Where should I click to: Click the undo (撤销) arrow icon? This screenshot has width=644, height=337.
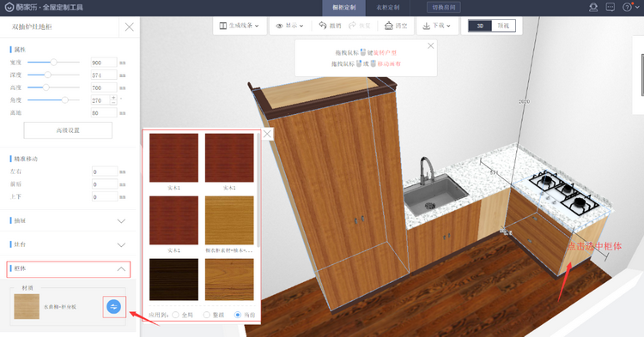point(323,26)
